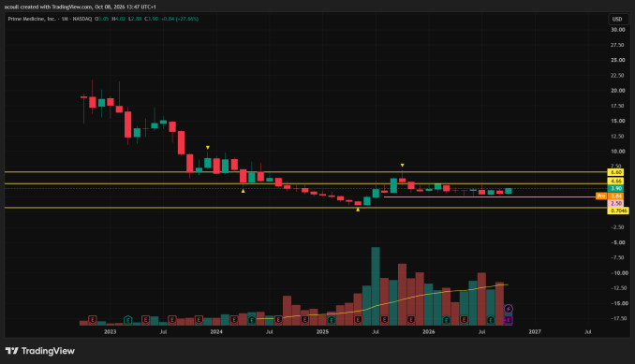
Task: Click the green earnings marker in early 2023
Action: (x=128, y=320)
